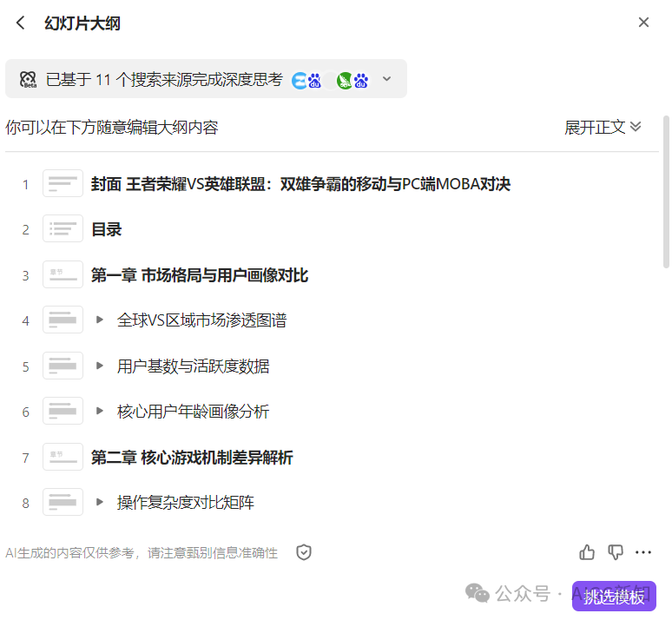Expand the 全球VS区域市场渗透图谱 item
The height and width of the screenshot is (620, 672).
tap(100, 320)
